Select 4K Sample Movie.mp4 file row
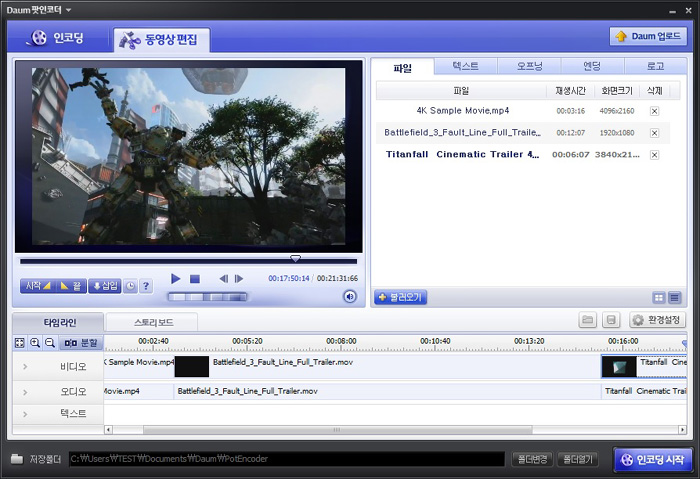Viewport: 700px width, 479px height. (x=523, y=111)
